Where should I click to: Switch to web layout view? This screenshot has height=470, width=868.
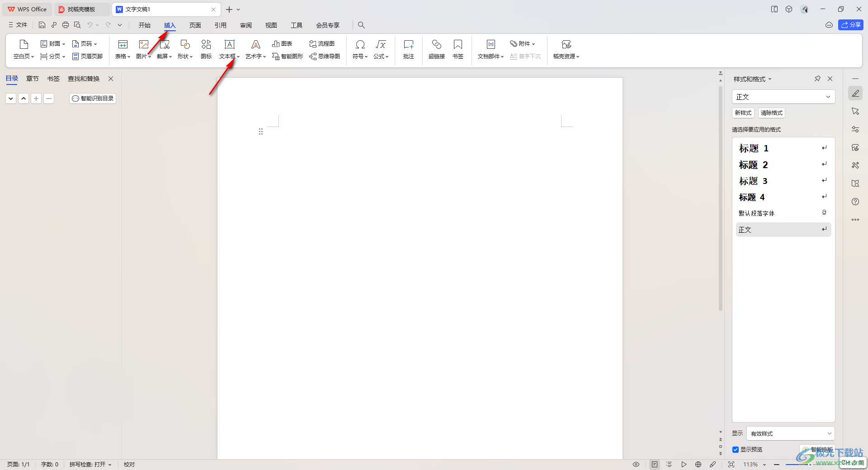698,465
